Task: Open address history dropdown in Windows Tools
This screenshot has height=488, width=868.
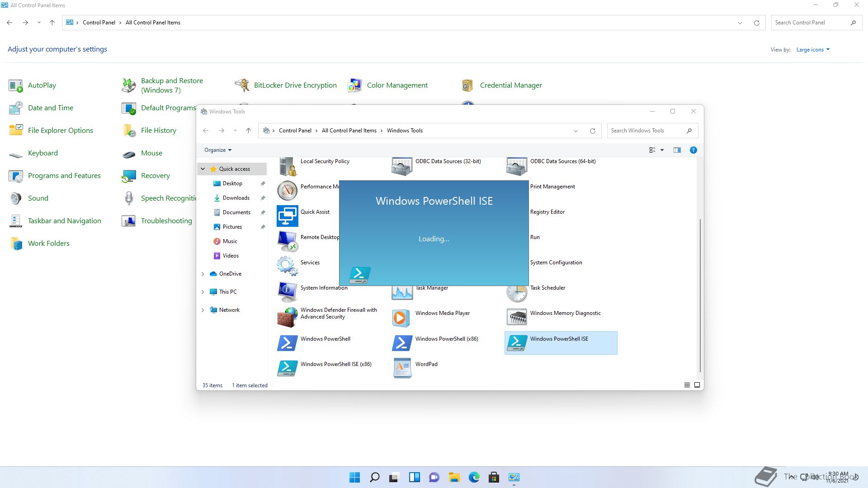Action: point(576,131)
